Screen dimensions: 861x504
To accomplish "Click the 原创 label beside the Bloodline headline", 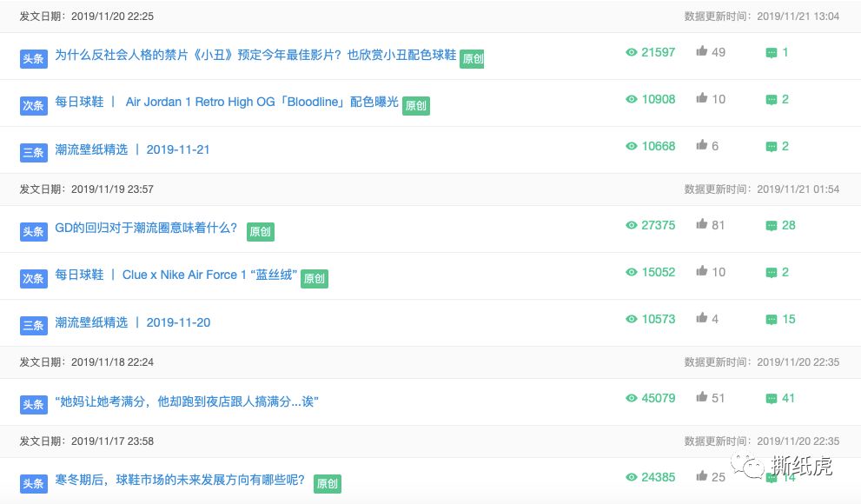I will [415, 105].
